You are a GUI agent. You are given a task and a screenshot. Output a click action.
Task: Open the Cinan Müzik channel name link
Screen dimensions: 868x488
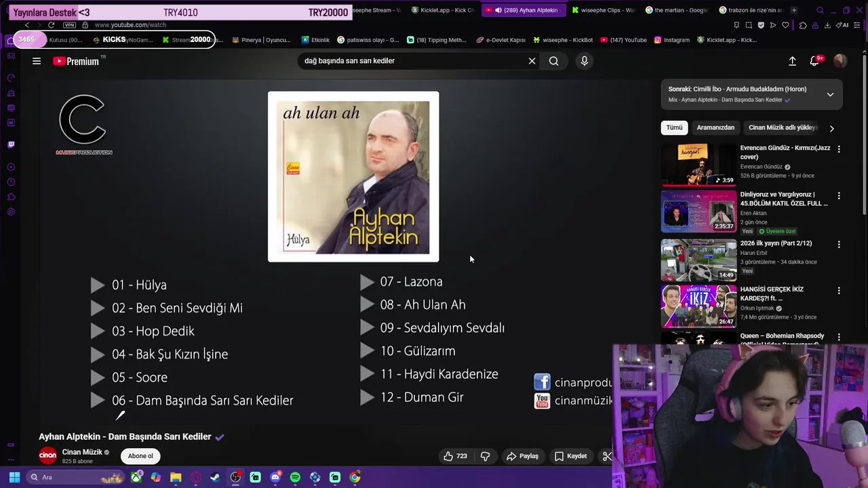82,452
